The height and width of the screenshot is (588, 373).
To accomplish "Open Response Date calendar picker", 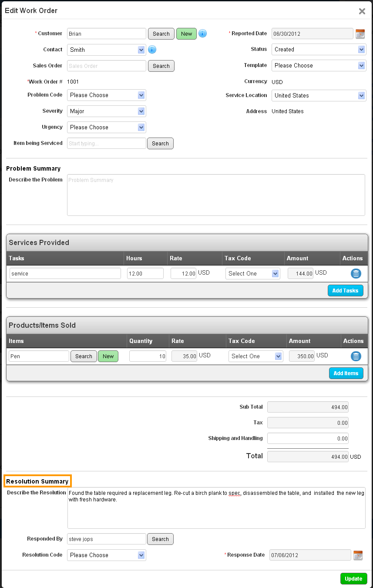I will coord(358,555).
